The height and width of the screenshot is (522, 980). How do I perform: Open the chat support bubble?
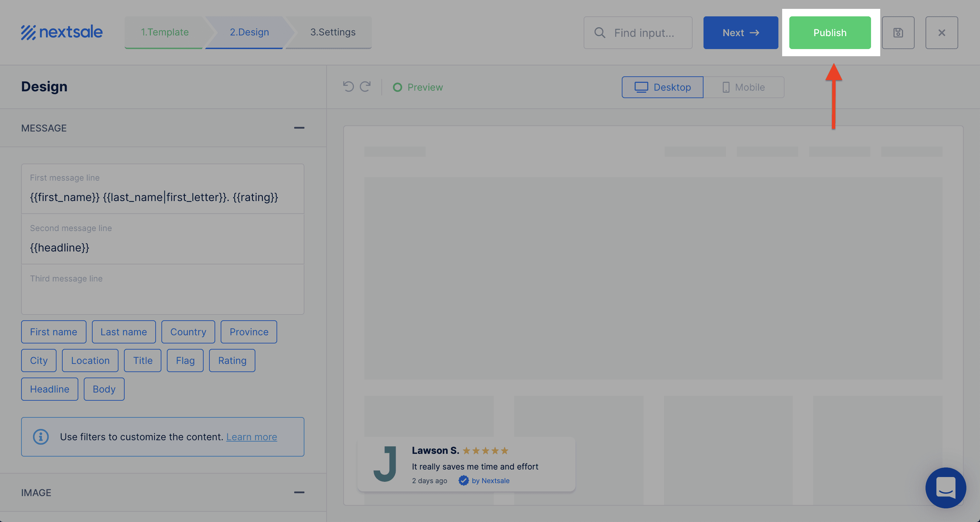(945, 487)
